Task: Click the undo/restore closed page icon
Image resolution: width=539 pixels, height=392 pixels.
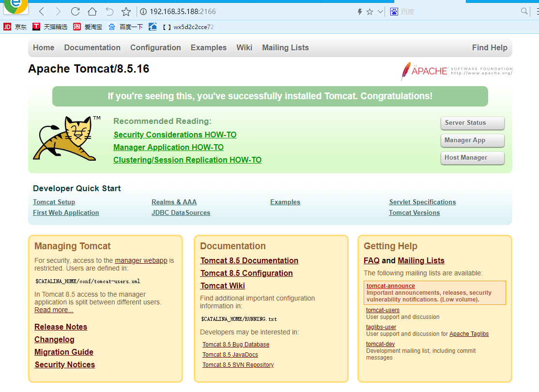Action: click(x=109, y=12)
